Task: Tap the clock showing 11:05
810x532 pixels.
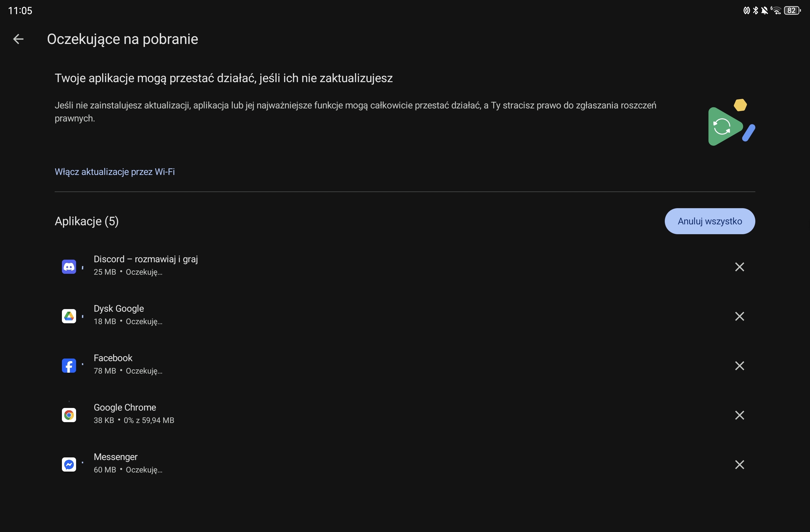Action: (x=20, y=11)
